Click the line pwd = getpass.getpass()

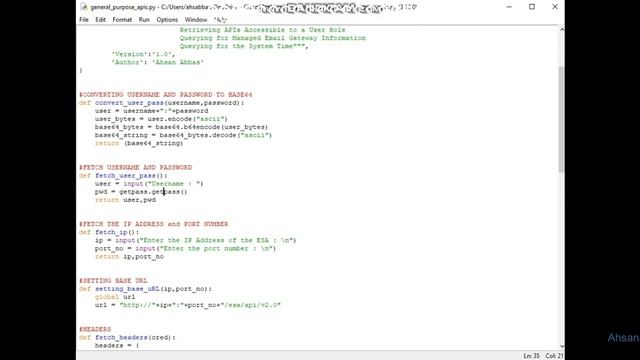point(141,192)
